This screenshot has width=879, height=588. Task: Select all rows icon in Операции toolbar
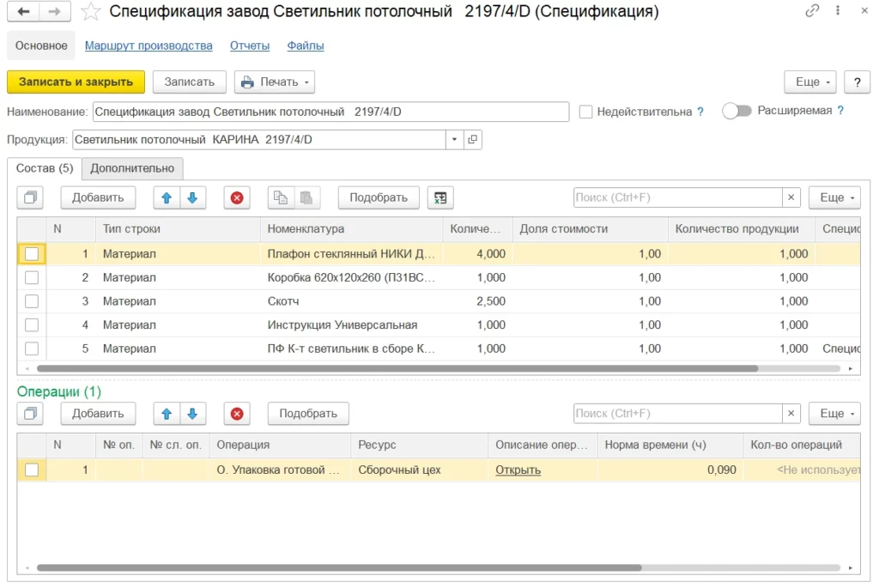(x=30, y=414)
